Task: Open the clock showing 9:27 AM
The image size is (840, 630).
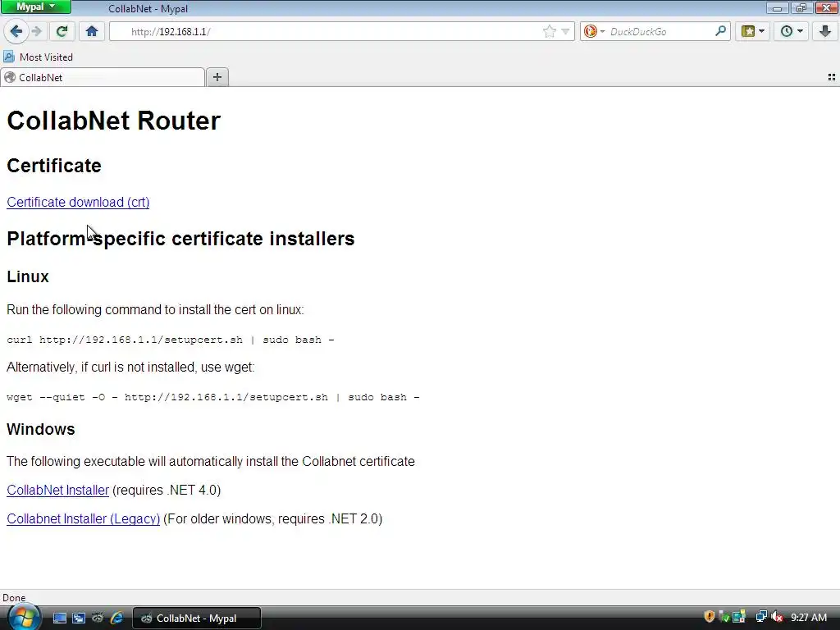Action: [809, 618]
